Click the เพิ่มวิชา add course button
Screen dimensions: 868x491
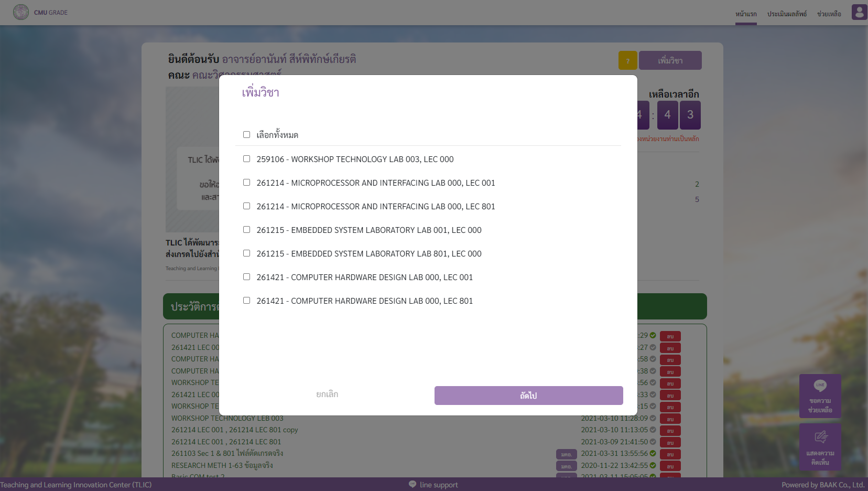pos(670,60)
